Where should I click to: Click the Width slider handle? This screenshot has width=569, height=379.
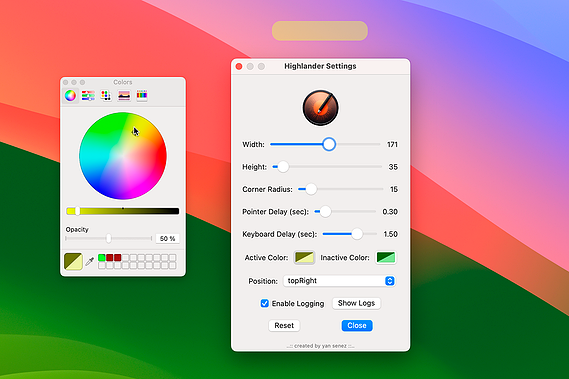[x=329, y=144]
